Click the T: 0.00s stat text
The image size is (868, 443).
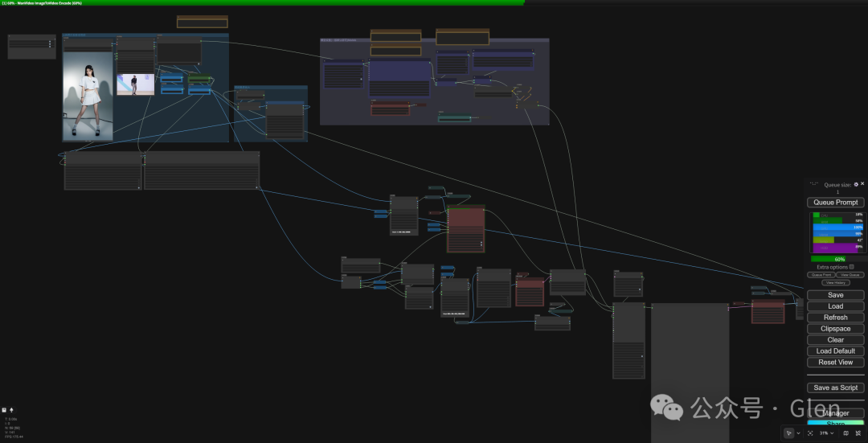tap(11, 419)
